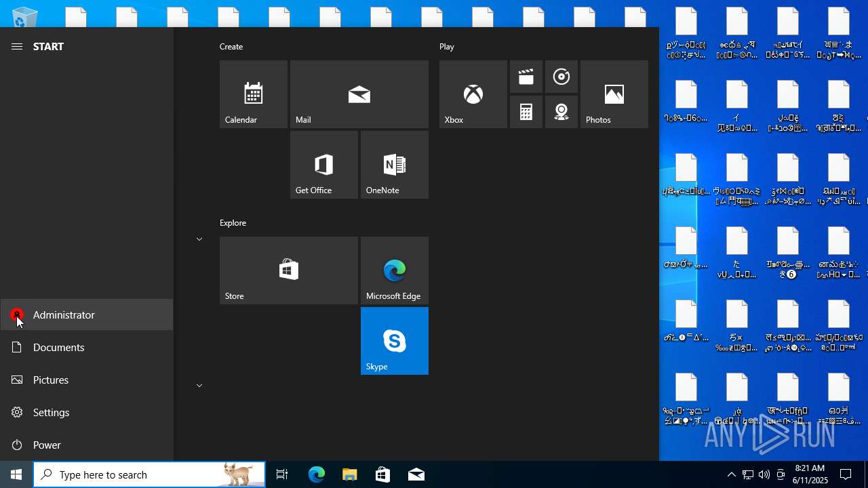Launch the Xbox tile
This screenshot has width=868, height=488.
pos(473,94)
